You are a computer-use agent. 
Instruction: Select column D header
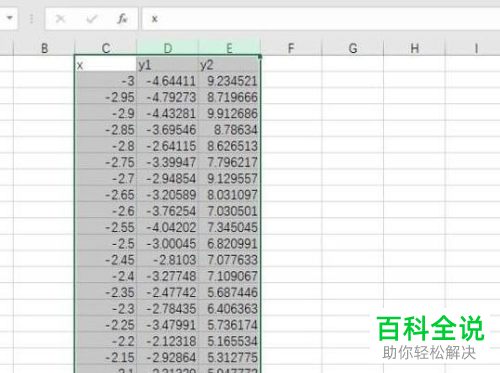tap(168, 48)
